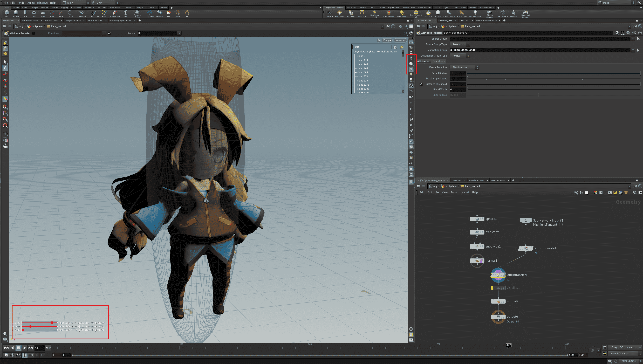Add a Spot Light
Image resolution: width=643 pixels, height=364 pixels.
pyautogui.click(x=351, y=14)
